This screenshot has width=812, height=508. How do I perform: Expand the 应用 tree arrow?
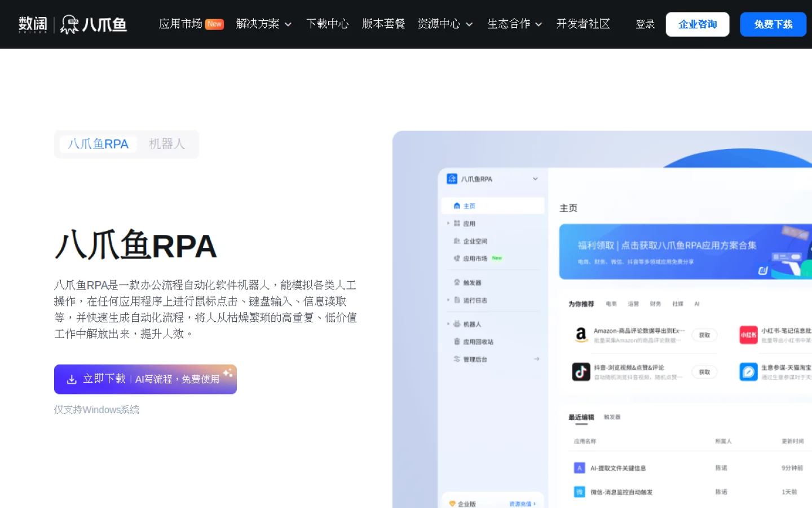tap(448, 224)
